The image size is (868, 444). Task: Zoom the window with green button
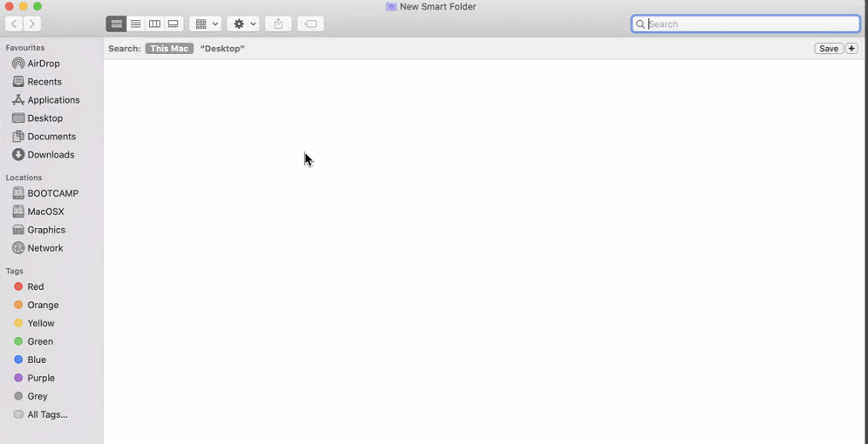click(x=37, y=7)
